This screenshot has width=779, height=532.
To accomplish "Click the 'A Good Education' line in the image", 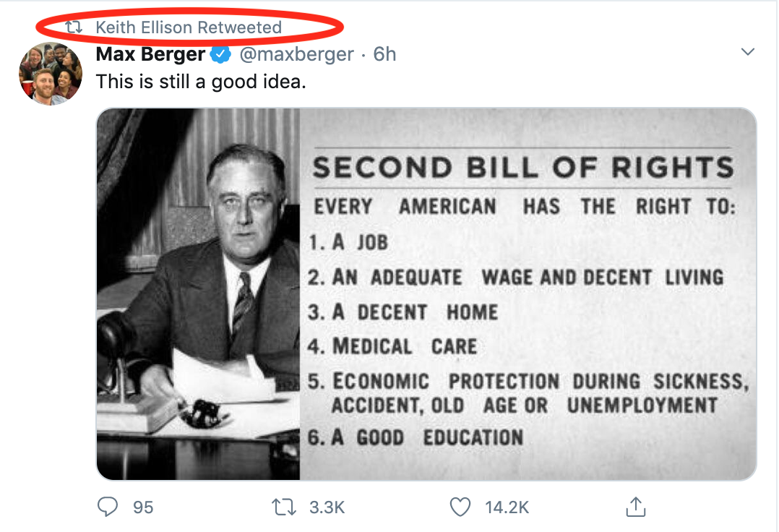I will click(x=416, y=437).
